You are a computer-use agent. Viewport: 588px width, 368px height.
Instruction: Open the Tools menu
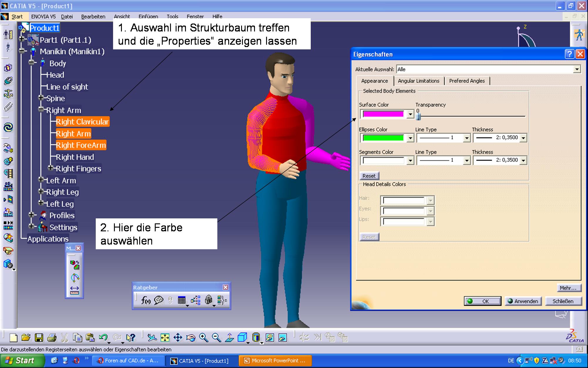tap(172, 16)
